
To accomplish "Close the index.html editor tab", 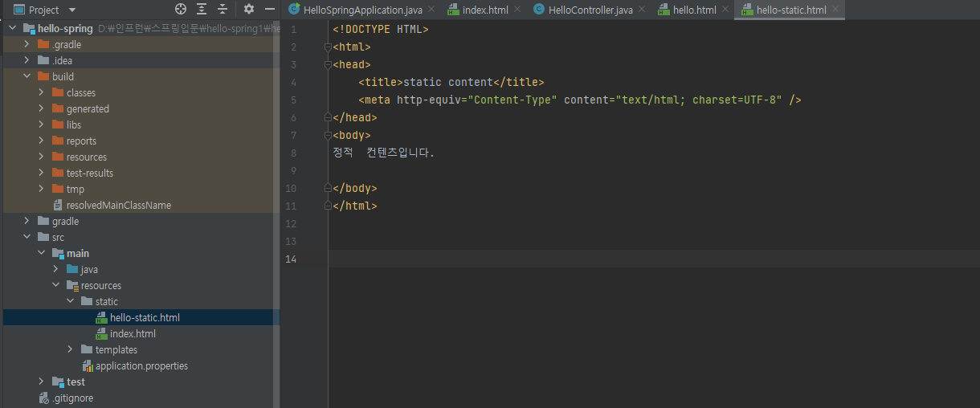I will [517, 10].
